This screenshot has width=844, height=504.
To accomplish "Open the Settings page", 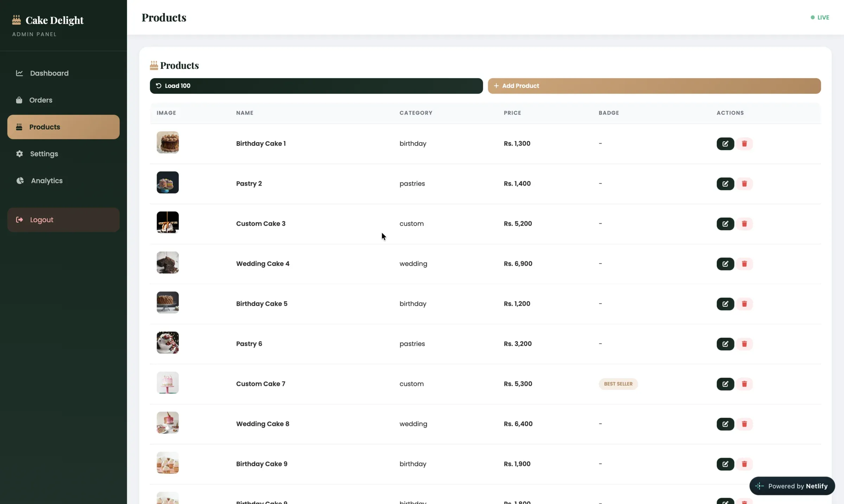I will coord(63,154).
